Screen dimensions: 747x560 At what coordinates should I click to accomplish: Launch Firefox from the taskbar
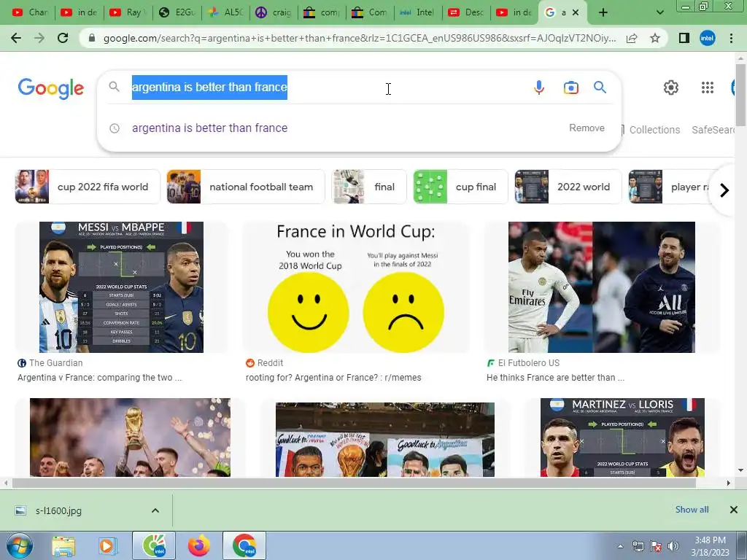(x=198, y=545)
